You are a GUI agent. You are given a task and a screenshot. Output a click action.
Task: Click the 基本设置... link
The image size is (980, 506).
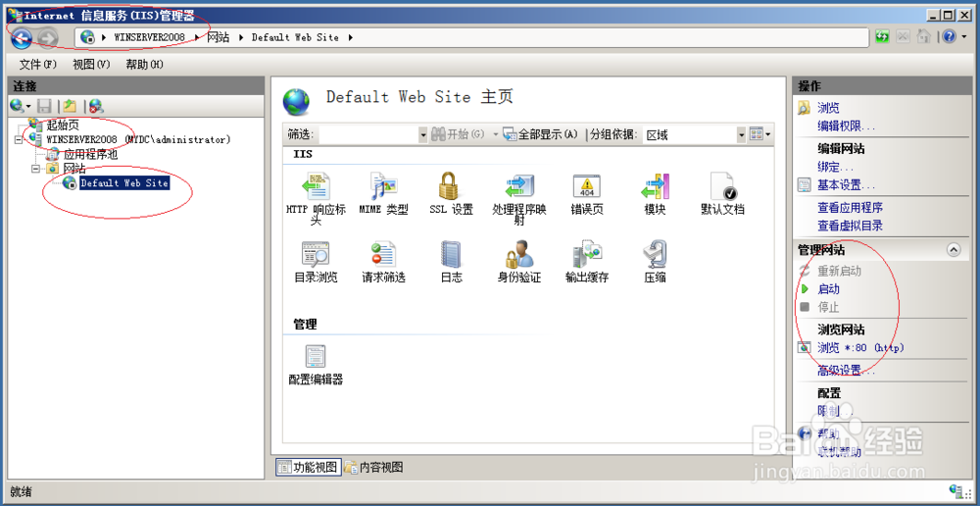pos(847,185)
